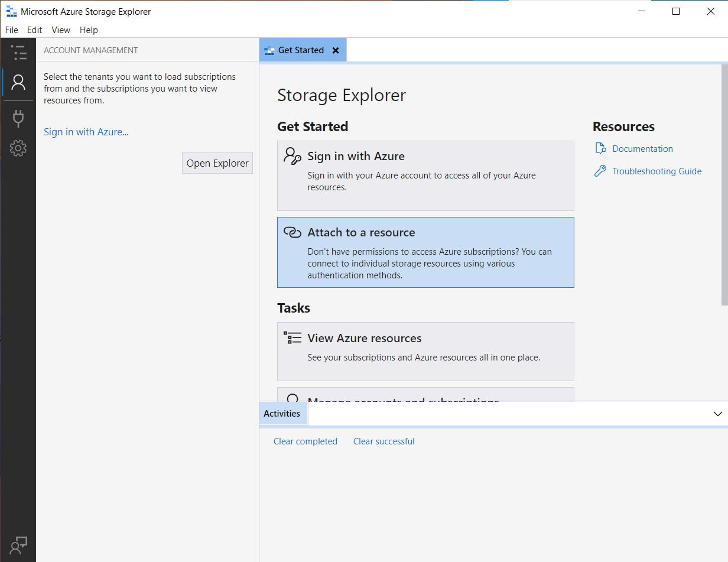Open the Connect plug icon
The width and height of the screenshot is (728, 562).
point(18,119)
